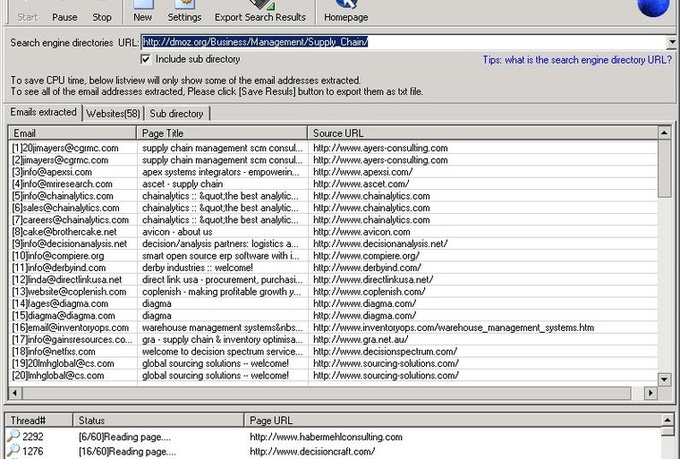This screenshot has width=680, height=459.
Task: Select row email@inventoryops.com
Action: click(333, 328)
